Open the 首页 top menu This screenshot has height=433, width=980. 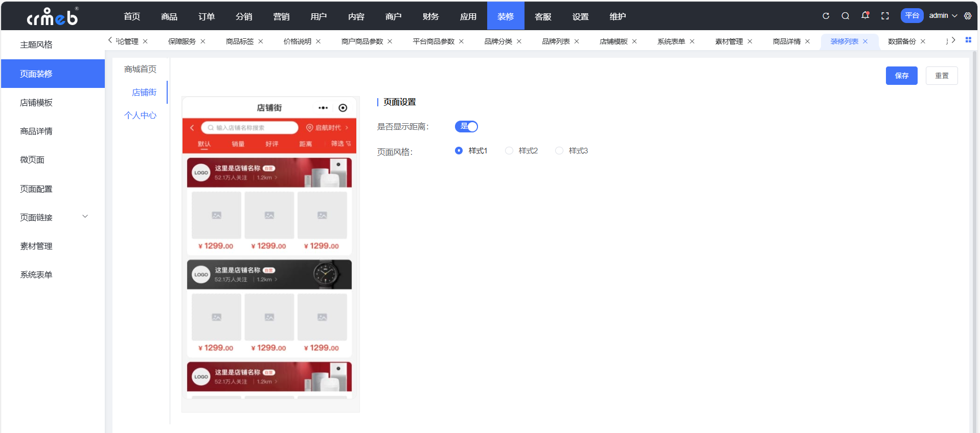point(132,16)
